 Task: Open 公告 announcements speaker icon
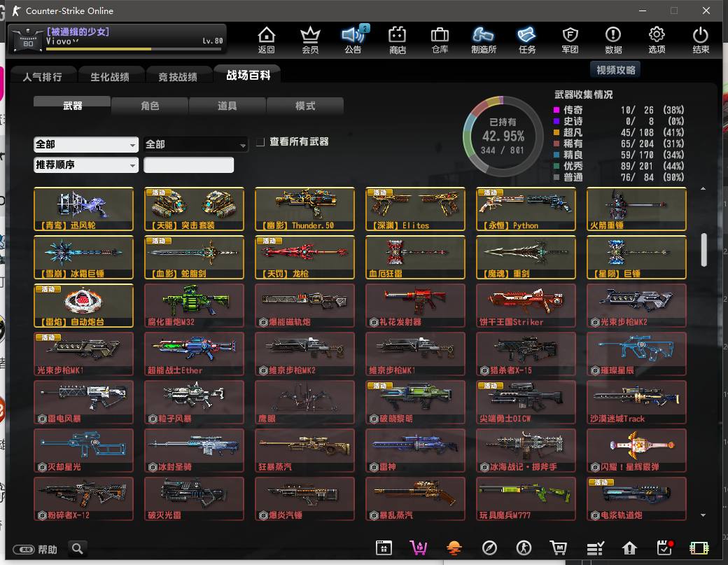point(353,40)
